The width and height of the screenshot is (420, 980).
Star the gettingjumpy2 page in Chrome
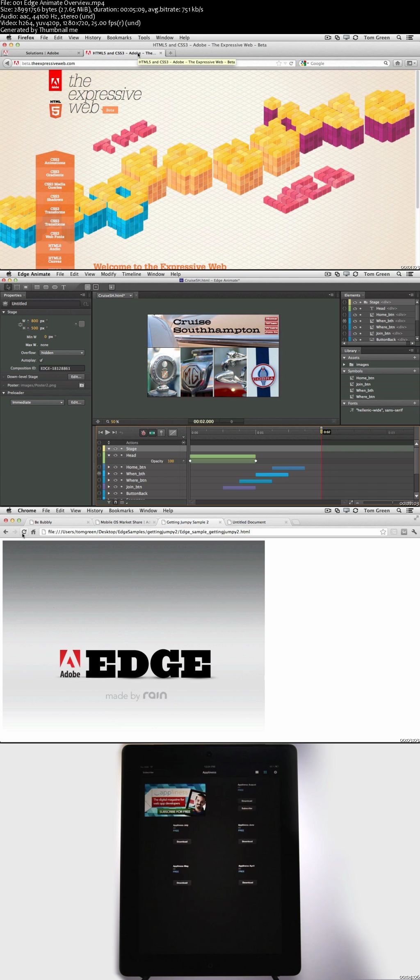383,532
